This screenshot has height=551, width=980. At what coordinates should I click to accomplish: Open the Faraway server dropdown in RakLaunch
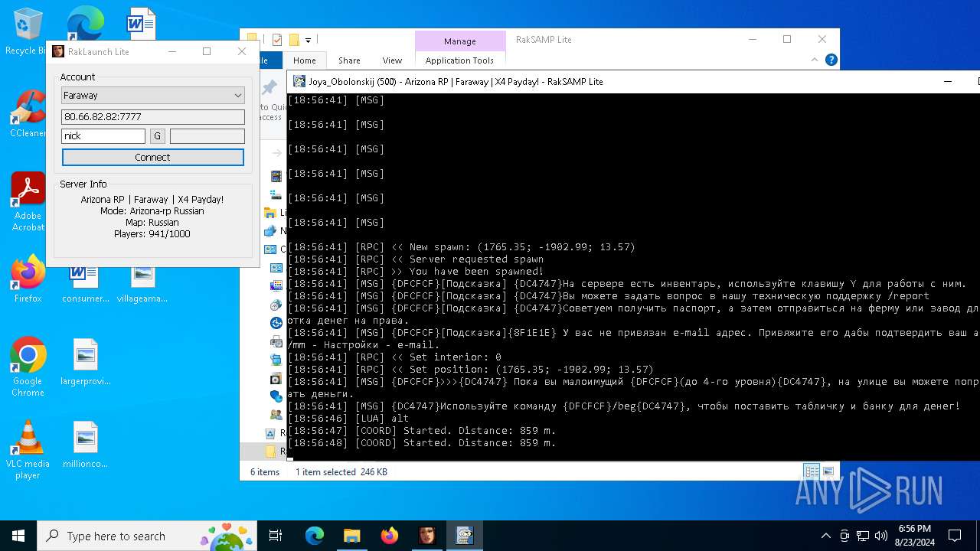click(152, 95)
